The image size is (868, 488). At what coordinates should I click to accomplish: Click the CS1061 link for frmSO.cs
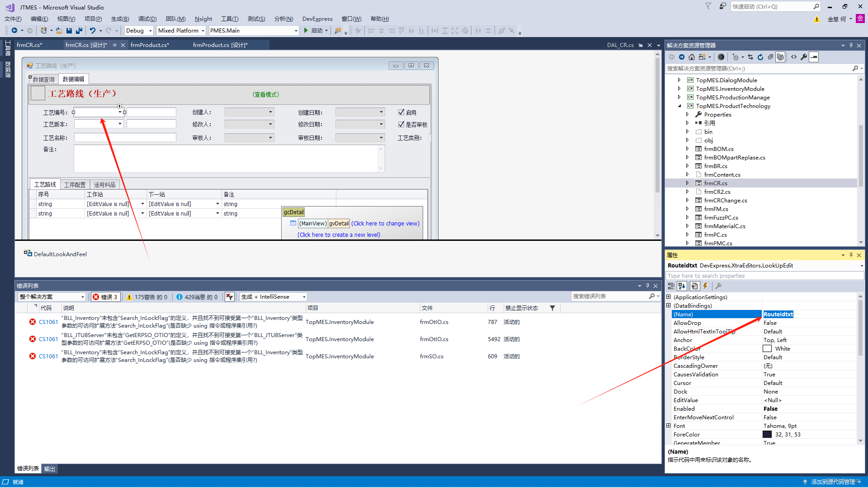pos(48,356)
